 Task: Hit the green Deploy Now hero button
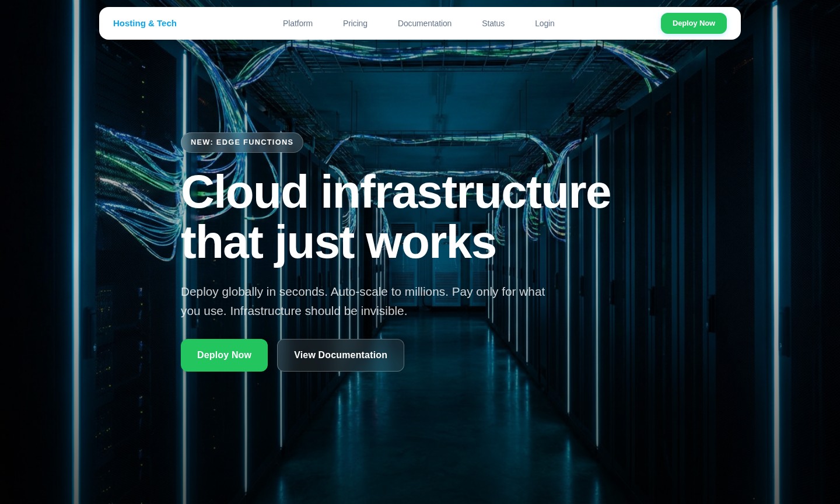[x=224, y=355]
